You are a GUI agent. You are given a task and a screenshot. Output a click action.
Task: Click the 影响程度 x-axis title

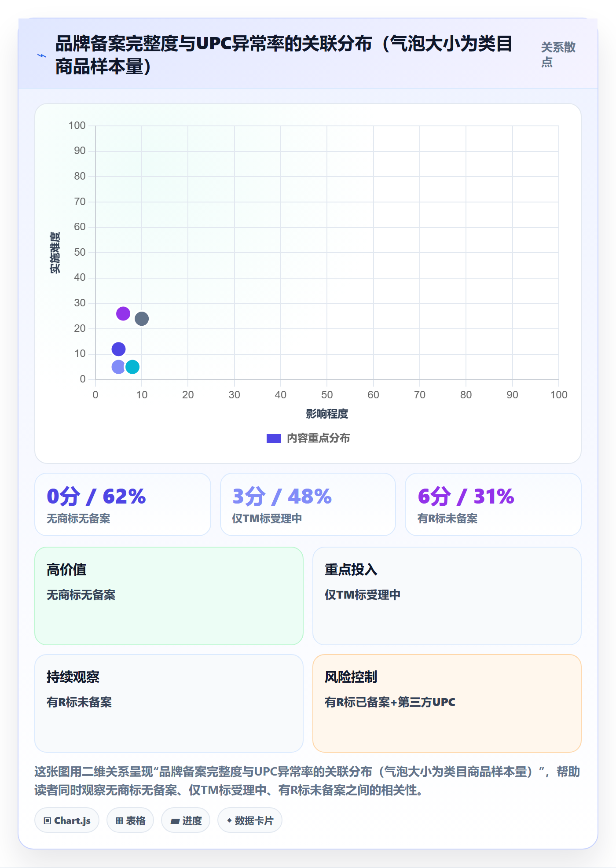[327, 414]
